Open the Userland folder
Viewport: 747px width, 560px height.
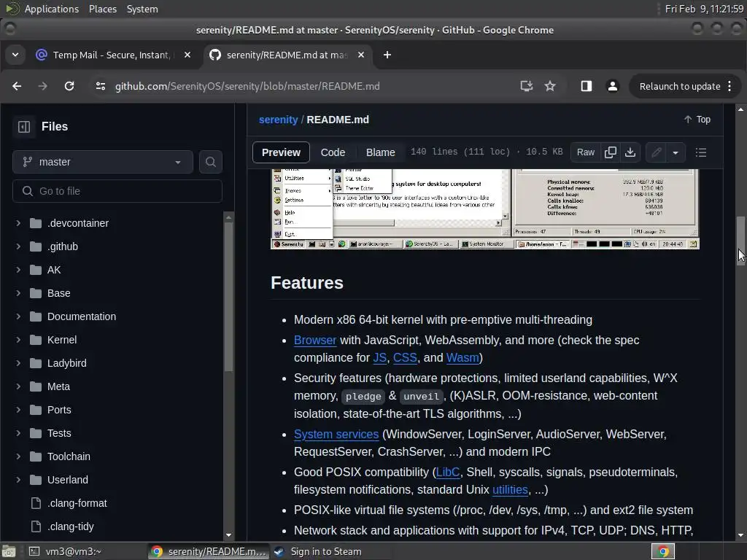coord(68,480)
